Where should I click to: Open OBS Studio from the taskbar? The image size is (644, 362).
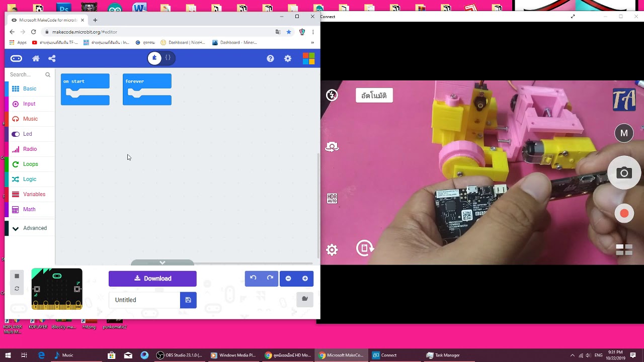point(180,355)
